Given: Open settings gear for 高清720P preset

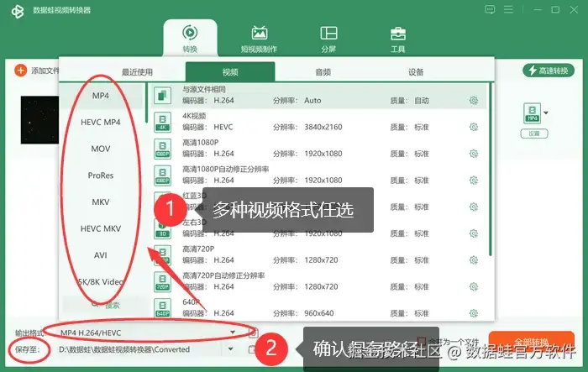Looking at the screenshot, I should (474, 260).
